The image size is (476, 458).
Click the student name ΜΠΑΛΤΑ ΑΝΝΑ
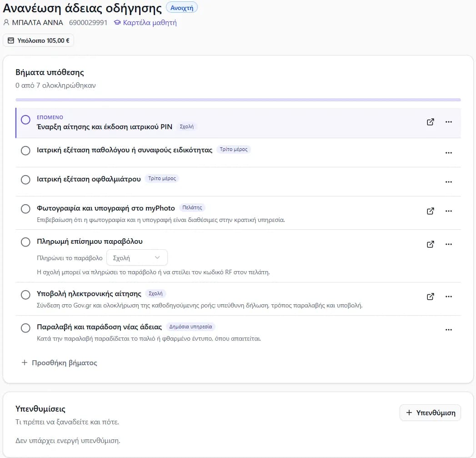coord(37,23)
